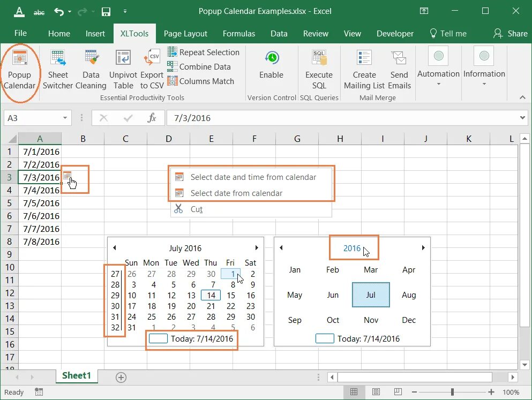This screenshot has height=400, width=532.
Task: Select Jul in the year view
Action: 371,295
